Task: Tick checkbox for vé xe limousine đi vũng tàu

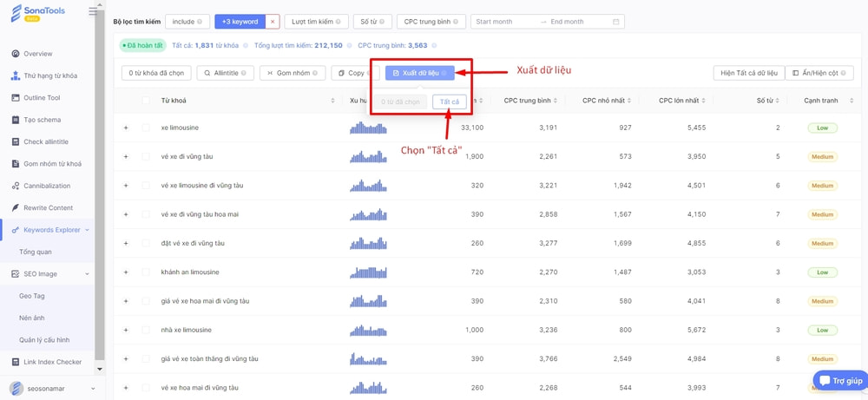Action: 146,186
